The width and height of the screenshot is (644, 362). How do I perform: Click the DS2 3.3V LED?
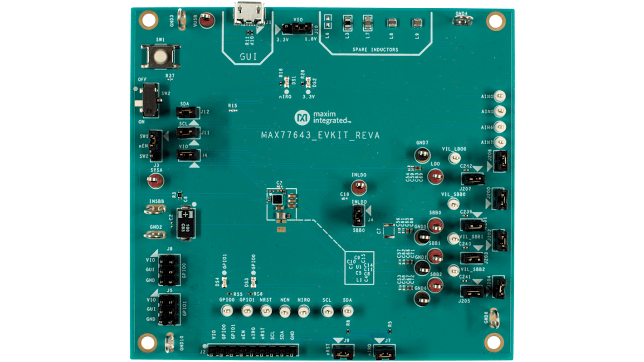coord(307,82)
